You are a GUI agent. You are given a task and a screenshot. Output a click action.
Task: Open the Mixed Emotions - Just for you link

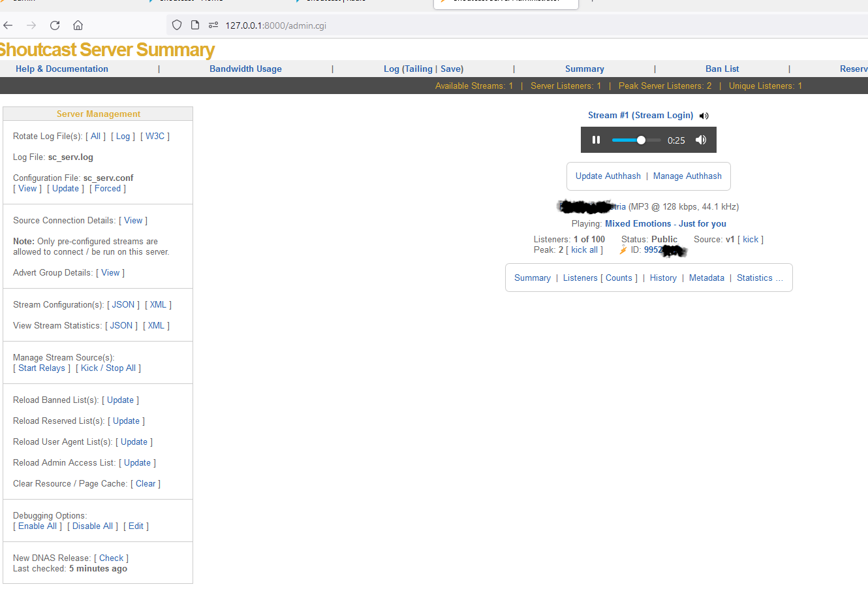[666, 223]
